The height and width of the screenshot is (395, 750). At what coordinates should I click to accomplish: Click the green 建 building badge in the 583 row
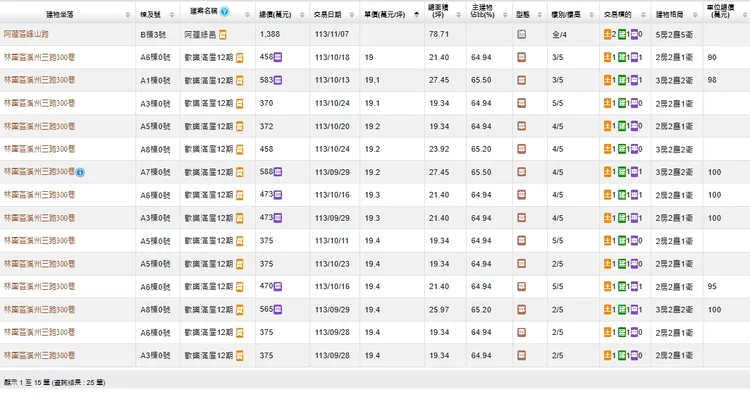pyautogui.click(x=622, y=80)
